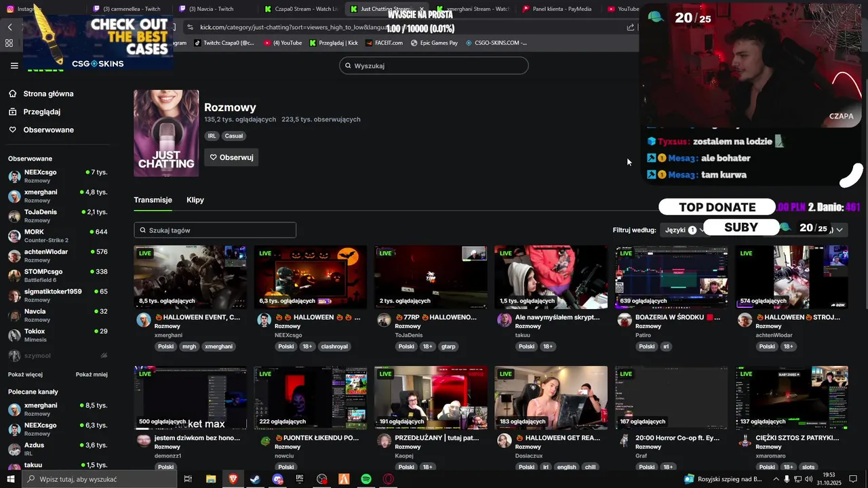Image resolution: width=868 pixels, height=488 pixels.
Task: Click clashroyal tag on NEEXcsgo stream
Action: tap(334, 346)
